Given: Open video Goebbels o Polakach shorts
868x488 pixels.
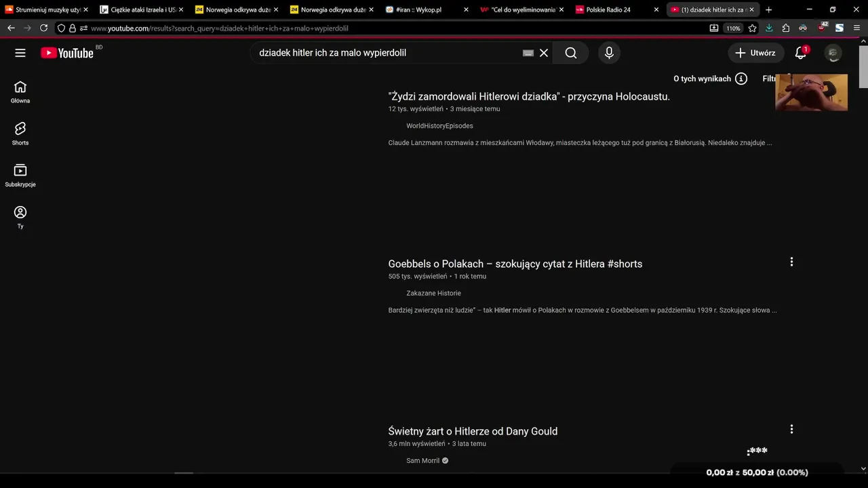Looking at the screenshot, I should 515,264.
